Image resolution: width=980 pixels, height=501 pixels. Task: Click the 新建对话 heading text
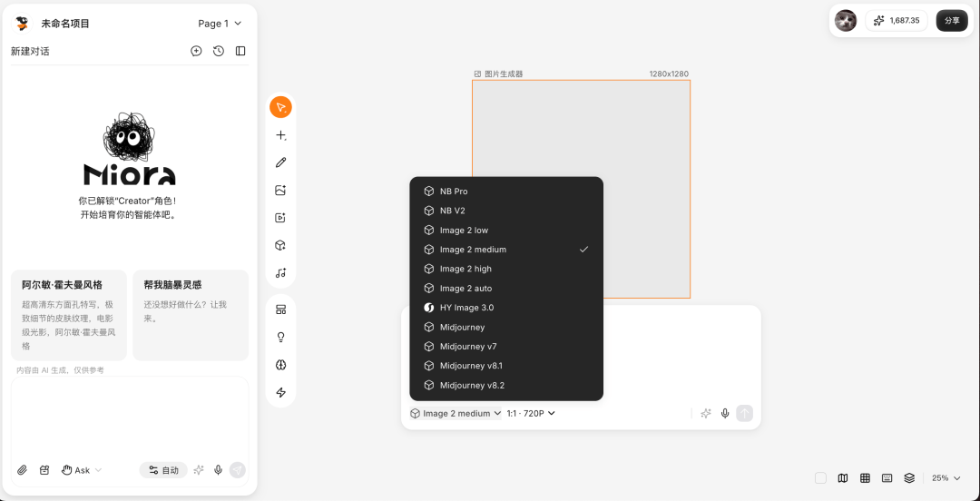point(30,52)
